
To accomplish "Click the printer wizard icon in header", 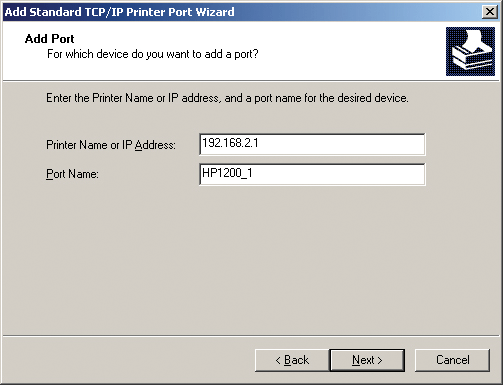I will 470,51.
